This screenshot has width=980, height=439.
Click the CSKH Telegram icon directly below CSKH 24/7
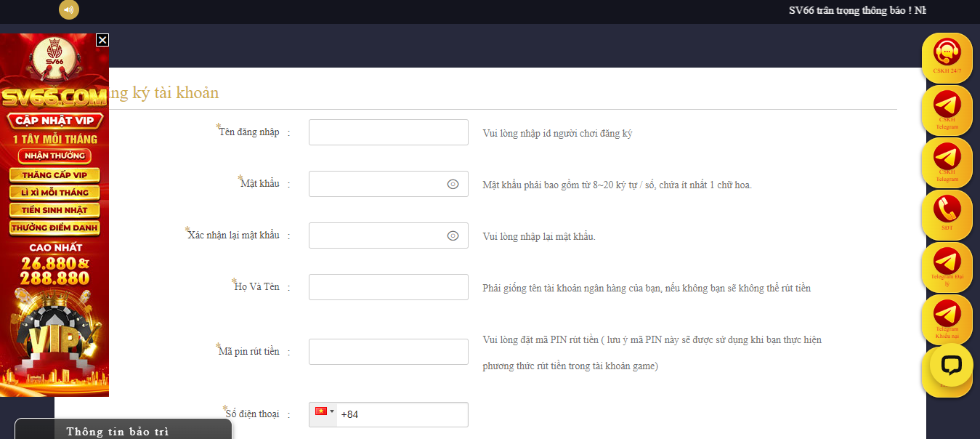[947, 108]
